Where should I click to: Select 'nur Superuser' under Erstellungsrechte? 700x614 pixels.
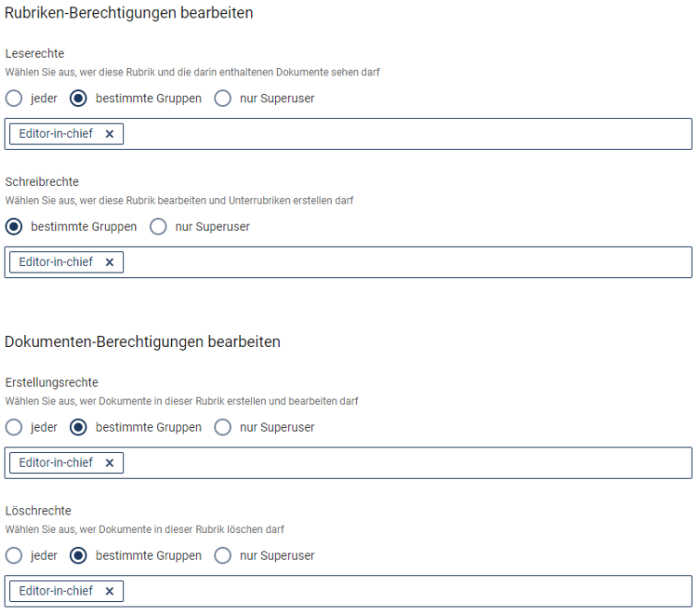point(223,427)
